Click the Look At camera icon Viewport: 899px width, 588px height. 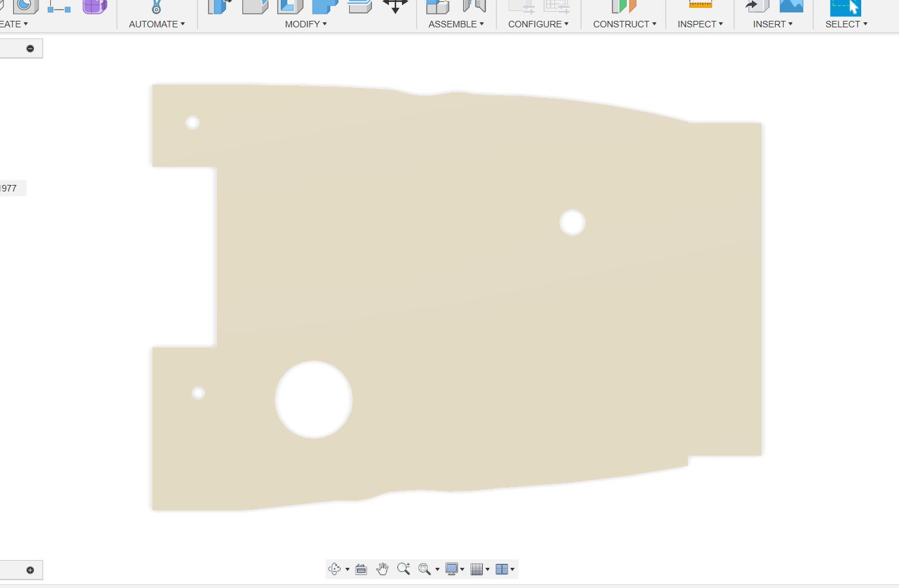tap(361, 569)
